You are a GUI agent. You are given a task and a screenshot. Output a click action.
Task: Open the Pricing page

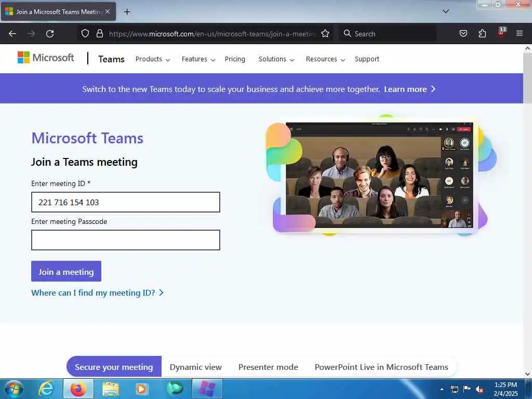click(x=235, y=59)
